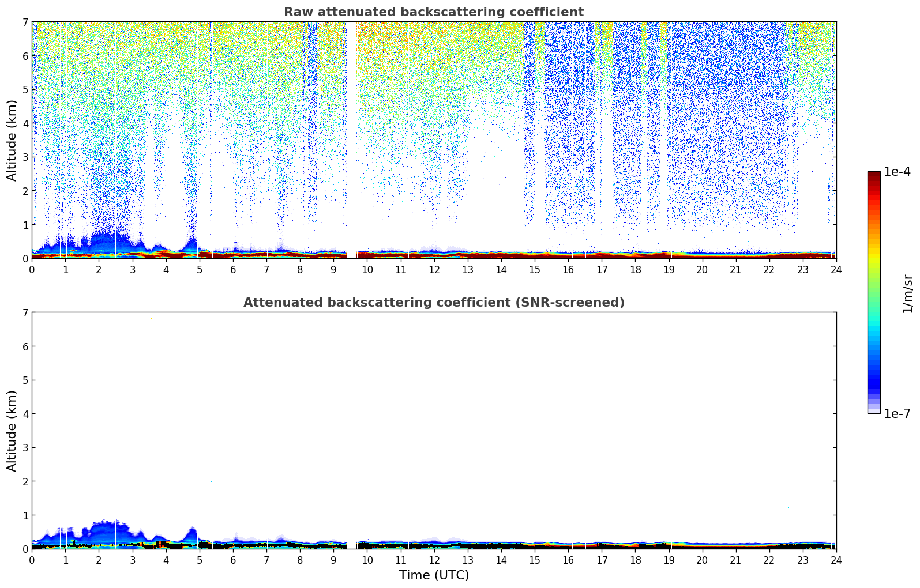Click hour tick "15" under the SNR-screened plot
Image resolution: width=920 pixels, height=588 pixels.
point(535,560)
